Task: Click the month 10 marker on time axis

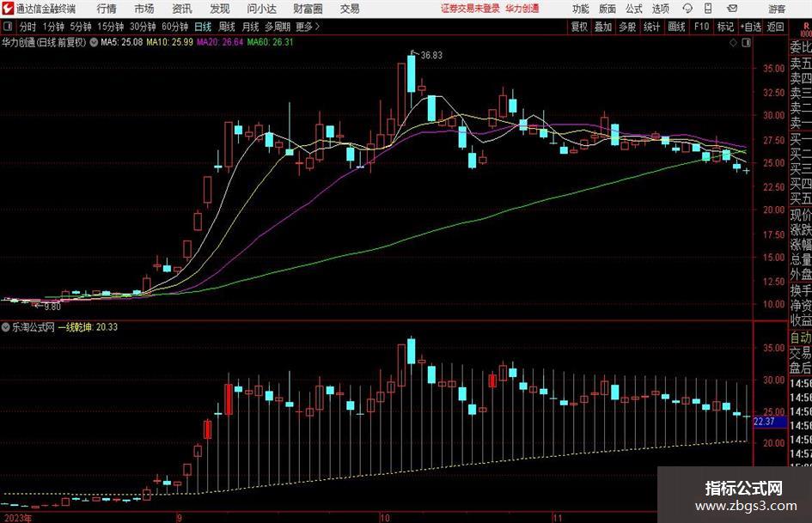Action: (x=384, y=518)
